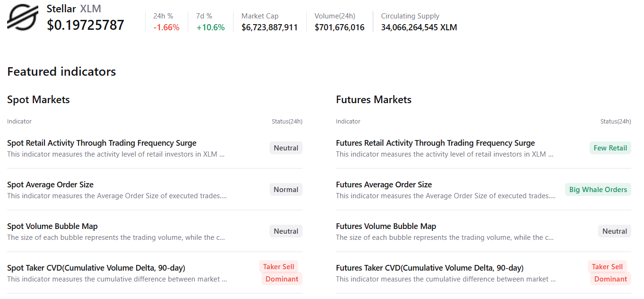Click description under Spot Taker CVD

click(117, 279)
